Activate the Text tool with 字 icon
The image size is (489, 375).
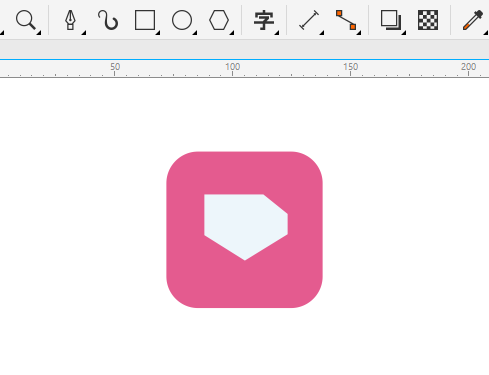pos(264,20)
